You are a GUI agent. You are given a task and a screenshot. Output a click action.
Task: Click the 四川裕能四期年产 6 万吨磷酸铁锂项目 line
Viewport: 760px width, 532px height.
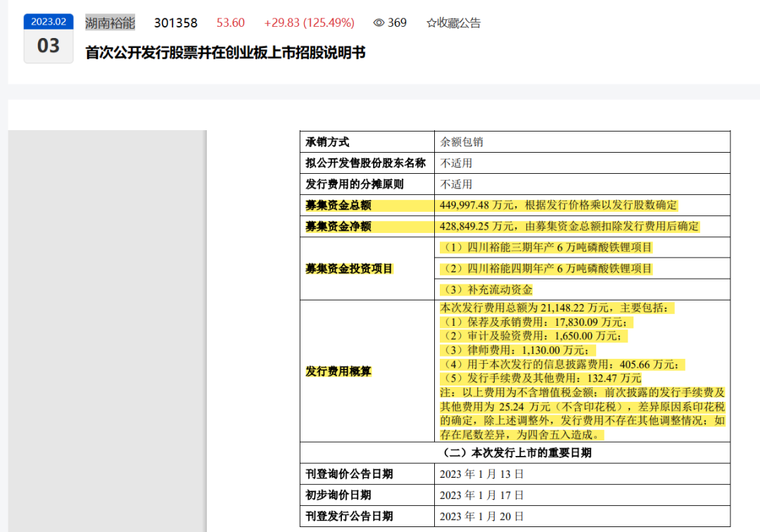(x=546, y=268)
